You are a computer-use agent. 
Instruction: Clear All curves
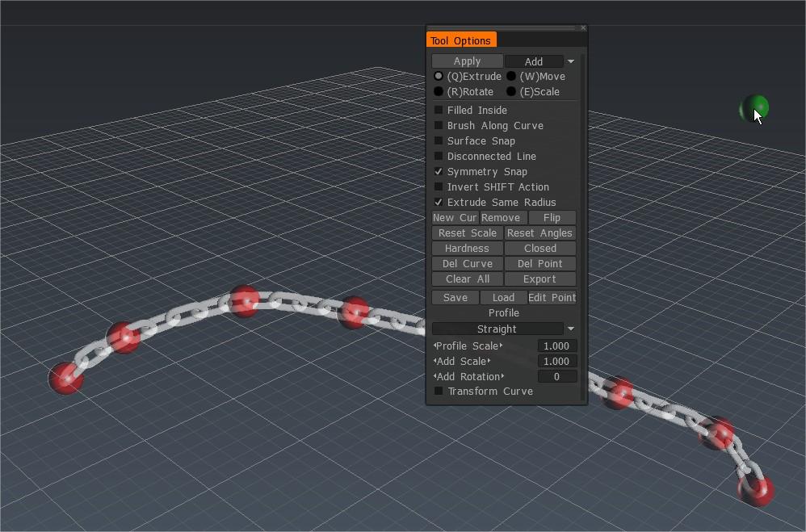pos(467,279)
